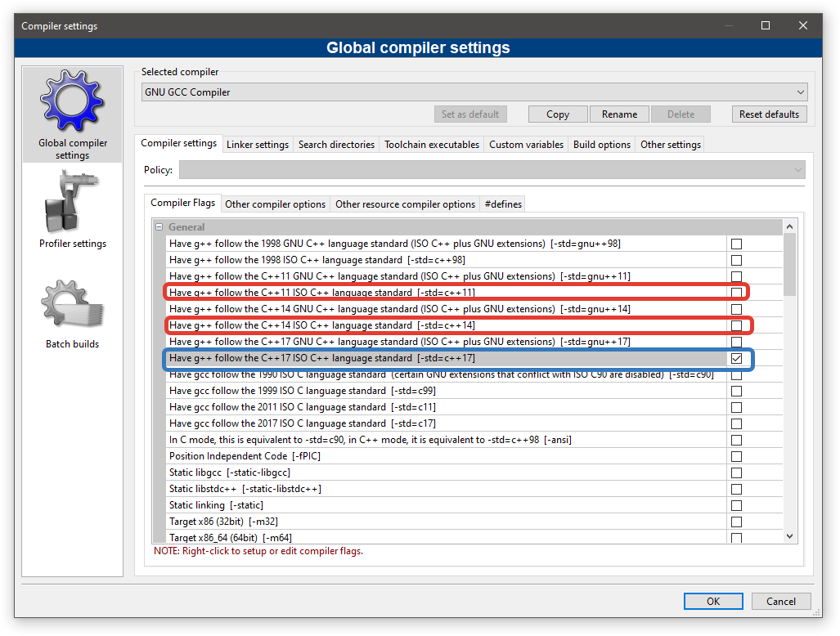Click the Rename compiler button

(619, 114)
